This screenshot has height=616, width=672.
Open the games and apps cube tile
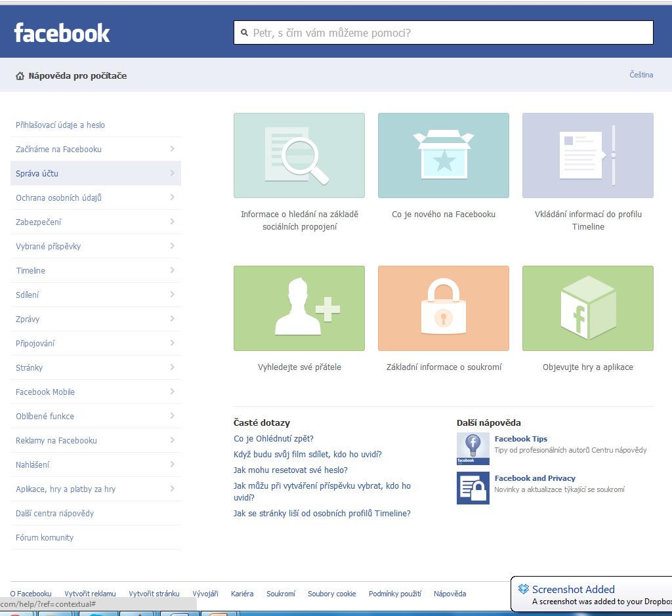pyautogui.click(x=588, y=308)
